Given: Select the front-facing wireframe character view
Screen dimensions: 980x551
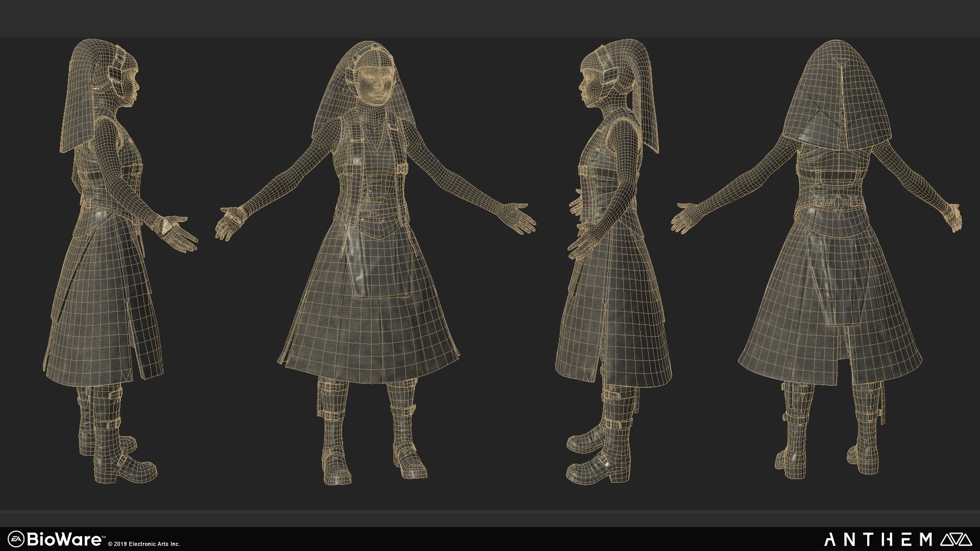Looking at the screenshot, I should point(375,263).
